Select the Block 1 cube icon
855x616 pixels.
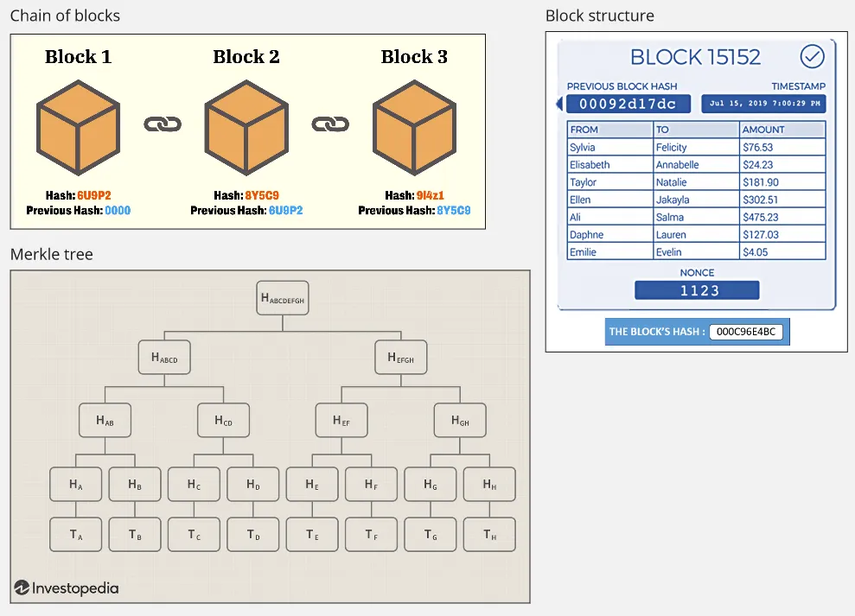point(78,125)
